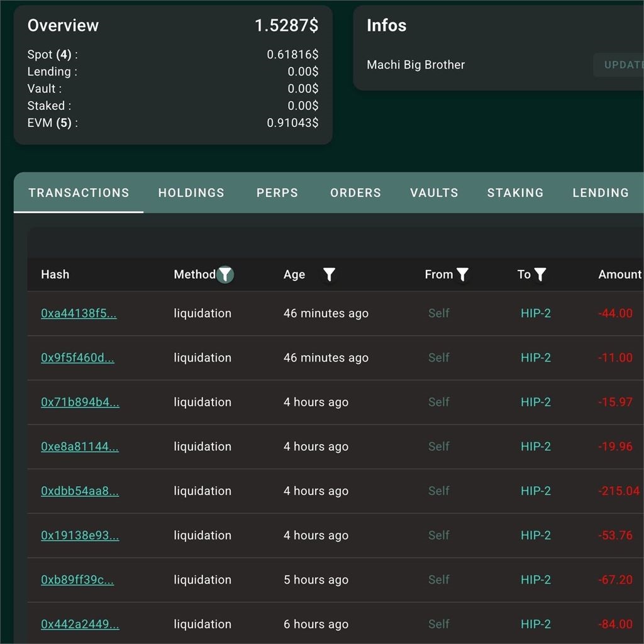Select the Vaults tab
This screenshot has height=644, width=644.
pyautogui.click(x=434, y=192)
